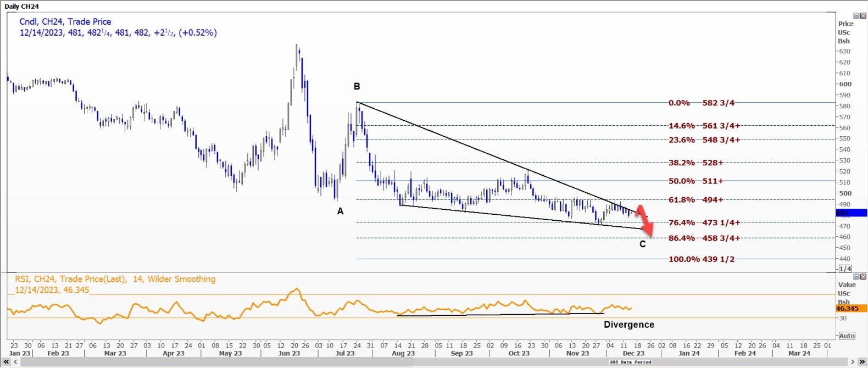Jump to latest data with double-right arrow
The height and width of the screenshot is (368, 868).
861,362
